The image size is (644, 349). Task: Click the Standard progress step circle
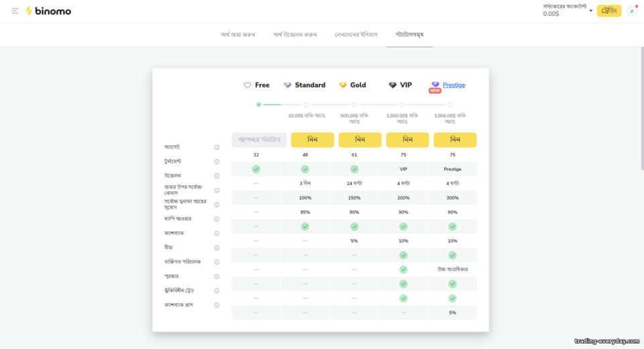coord(307,105)
